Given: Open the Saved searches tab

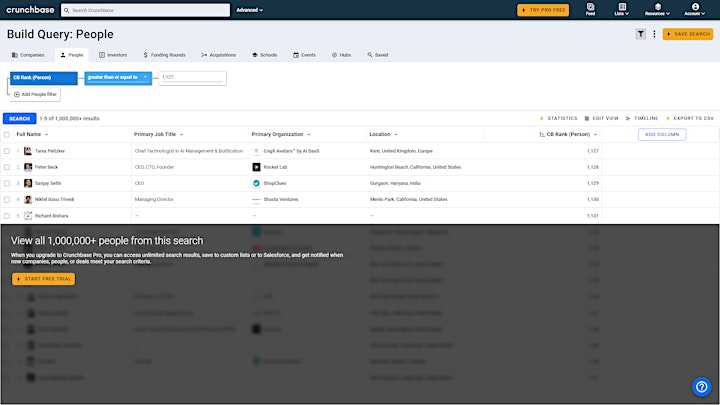Looking at the screenshot, I should [377, 55].
